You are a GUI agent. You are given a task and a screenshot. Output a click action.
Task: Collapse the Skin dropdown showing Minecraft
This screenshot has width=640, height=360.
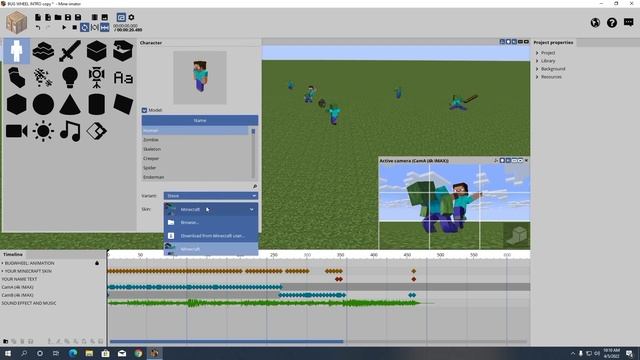coord(211,209)
